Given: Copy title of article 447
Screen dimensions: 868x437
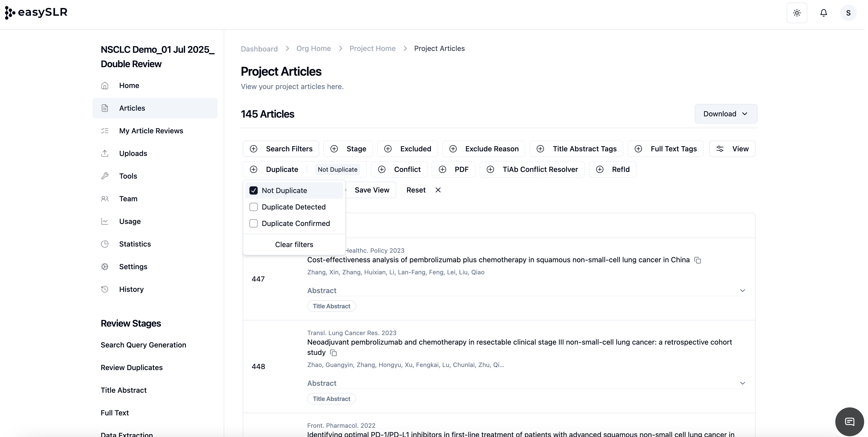Looking at the screenshot, I should click(x=698, y=260).
